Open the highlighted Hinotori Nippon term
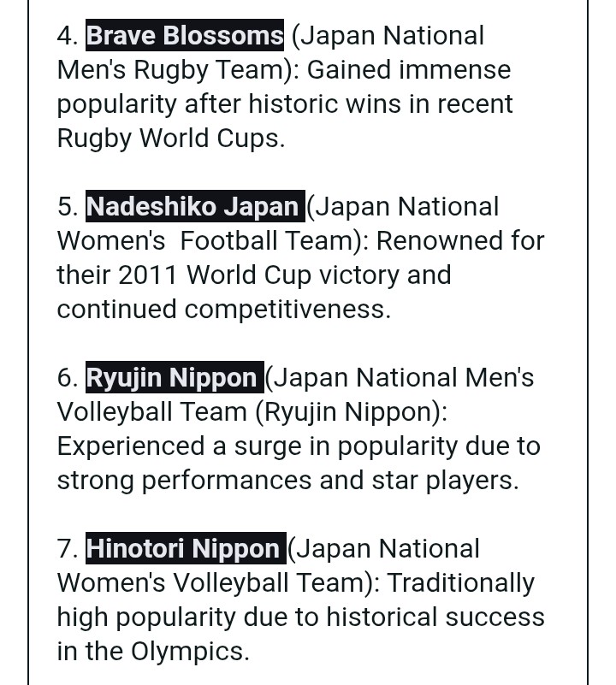 tap(186, 548)
